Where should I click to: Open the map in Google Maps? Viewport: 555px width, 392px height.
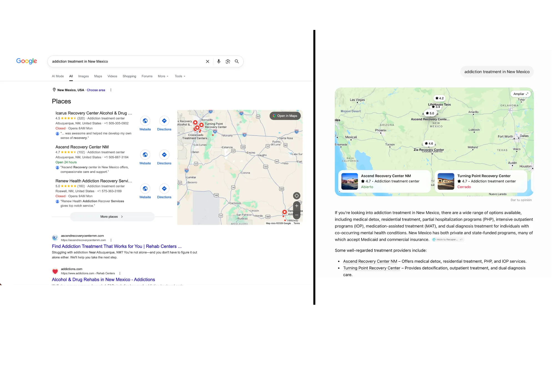pos(285,116)
